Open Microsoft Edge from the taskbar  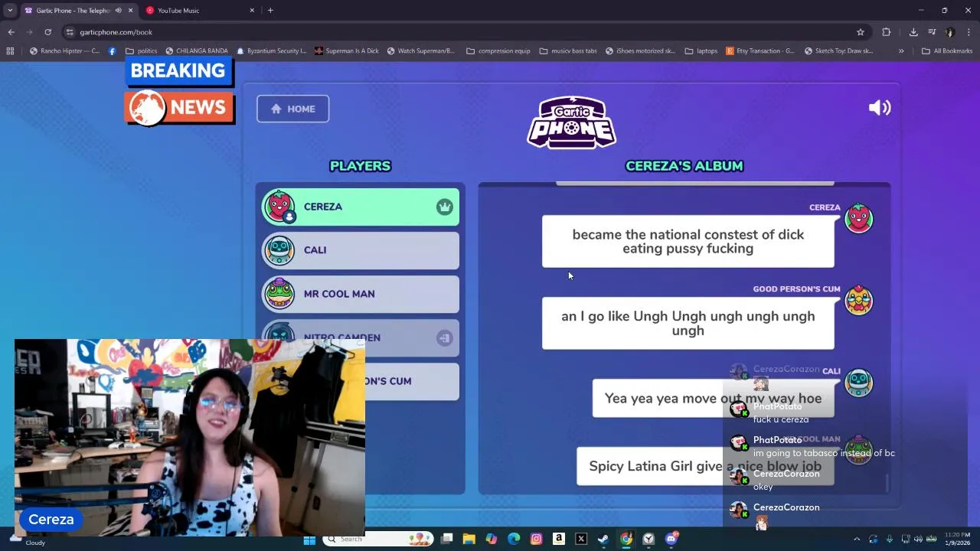coord(514,540)
